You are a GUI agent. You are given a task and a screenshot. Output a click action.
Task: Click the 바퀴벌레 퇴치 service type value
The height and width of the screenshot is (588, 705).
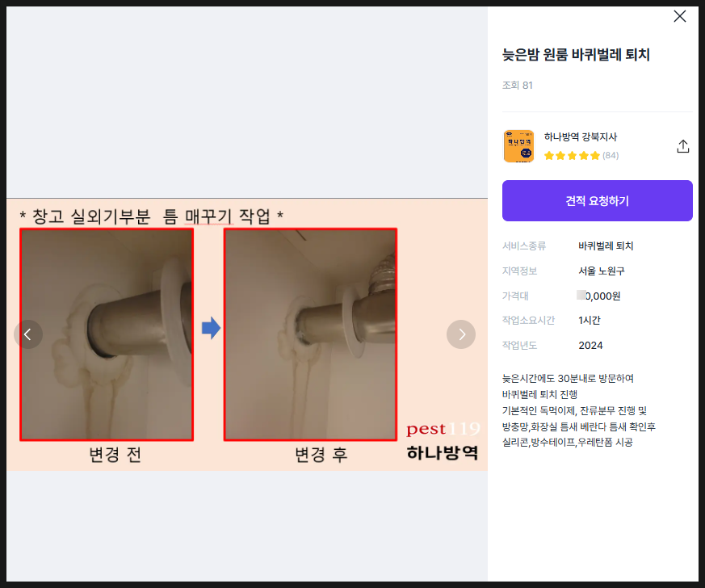(x=606, y=246)
